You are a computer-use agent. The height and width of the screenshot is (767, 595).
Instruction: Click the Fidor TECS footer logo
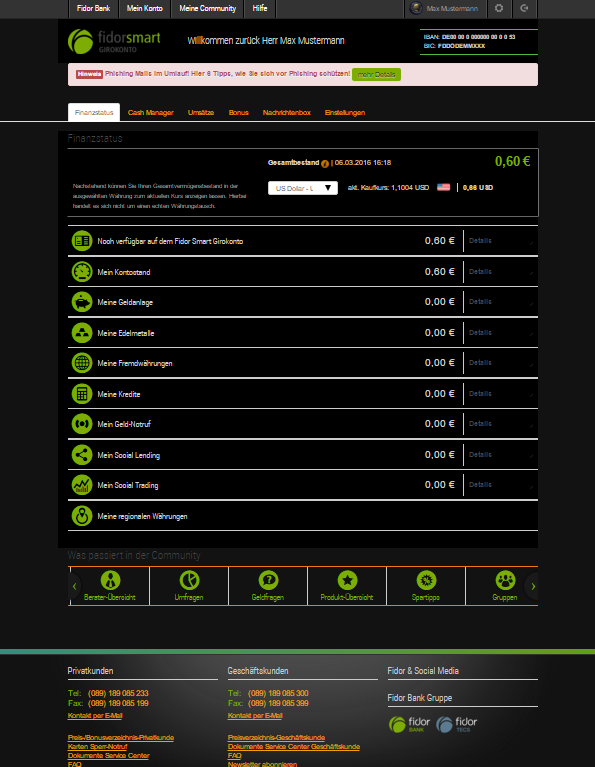coord(457,724)
